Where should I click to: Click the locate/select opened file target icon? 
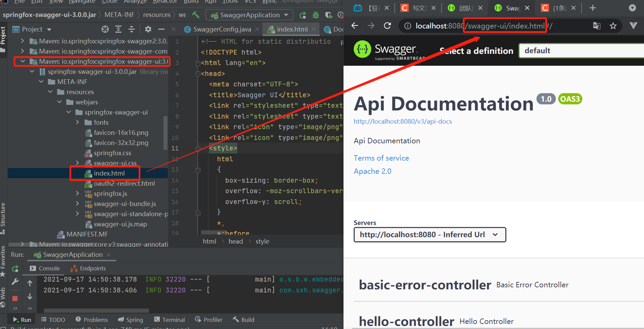point(105,29)
